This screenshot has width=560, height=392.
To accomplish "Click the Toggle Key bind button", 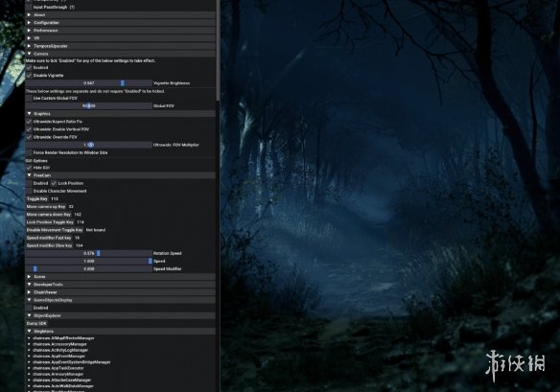I will click(x=37, y=198).
